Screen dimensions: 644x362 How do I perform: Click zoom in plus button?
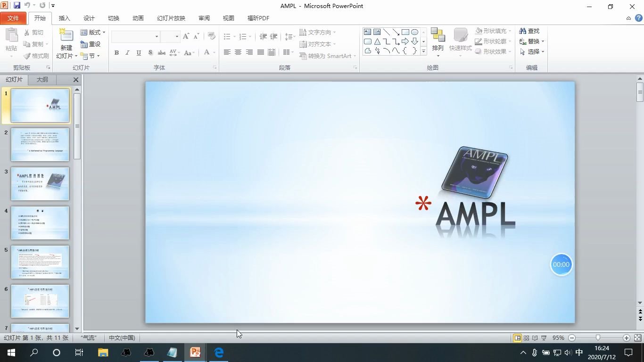click(x=627, y=338)
